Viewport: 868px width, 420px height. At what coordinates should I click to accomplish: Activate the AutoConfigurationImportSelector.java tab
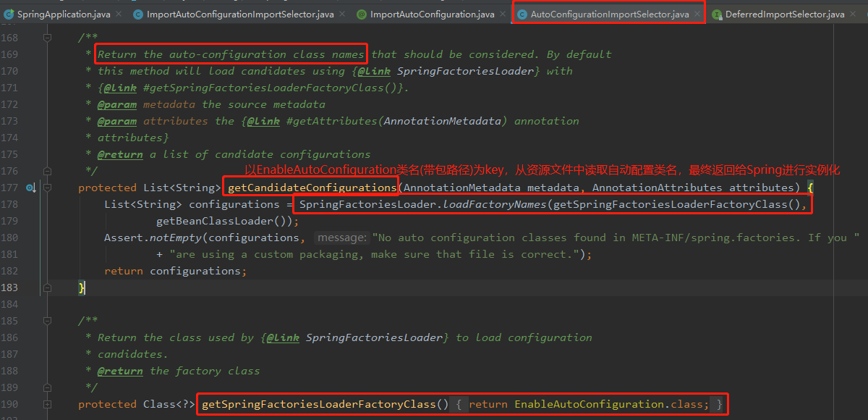(x=610, y=14)
